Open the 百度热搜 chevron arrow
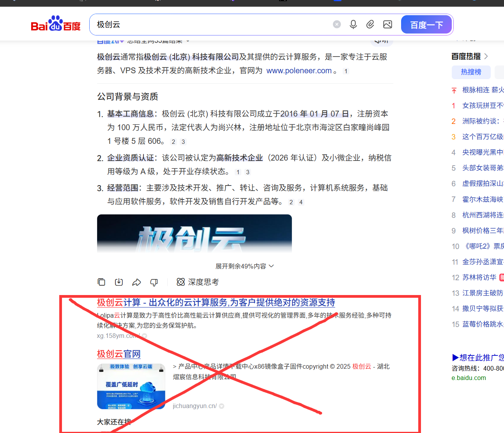 pyautogui.click(x=486, y=57)
